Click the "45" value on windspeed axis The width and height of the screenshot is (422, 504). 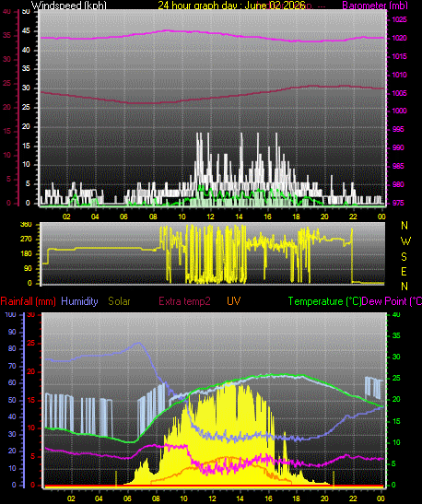tap(26, 31)
